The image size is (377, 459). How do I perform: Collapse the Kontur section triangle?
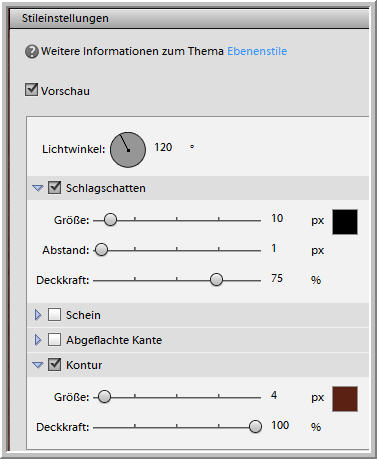pyautogui.click(x=38, y=365)
